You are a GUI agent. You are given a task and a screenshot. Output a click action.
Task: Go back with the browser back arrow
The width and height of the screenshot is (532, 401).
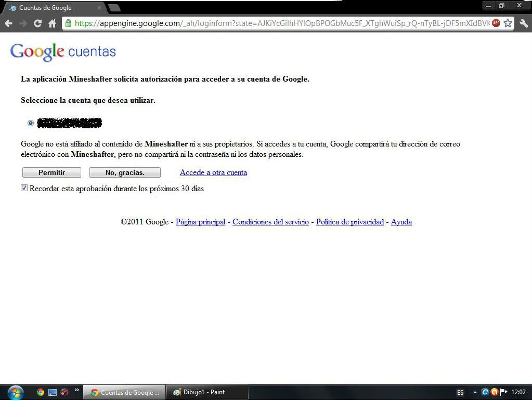tap(9, 23)
